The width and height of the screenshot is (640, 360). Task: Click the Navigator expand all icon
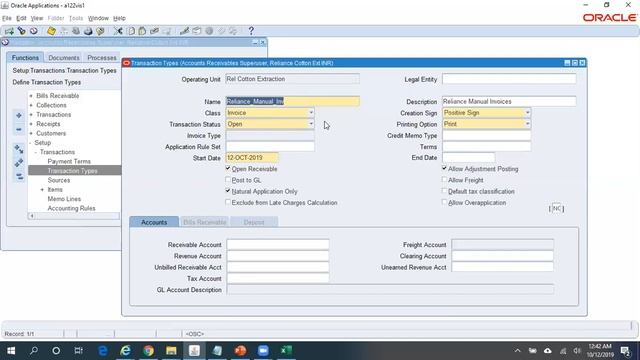(19, 162)
